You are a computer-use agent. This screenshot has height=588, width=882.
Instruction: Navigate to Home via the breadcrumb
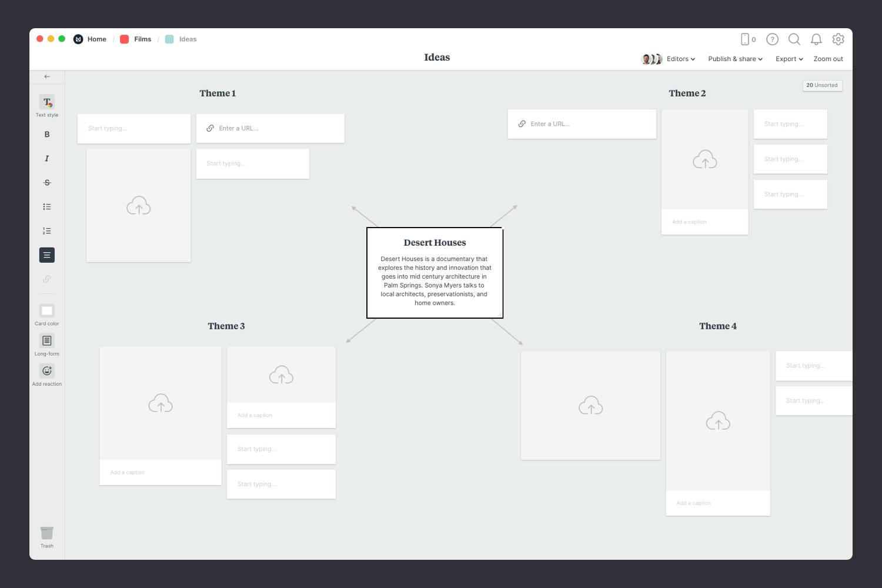96,39
